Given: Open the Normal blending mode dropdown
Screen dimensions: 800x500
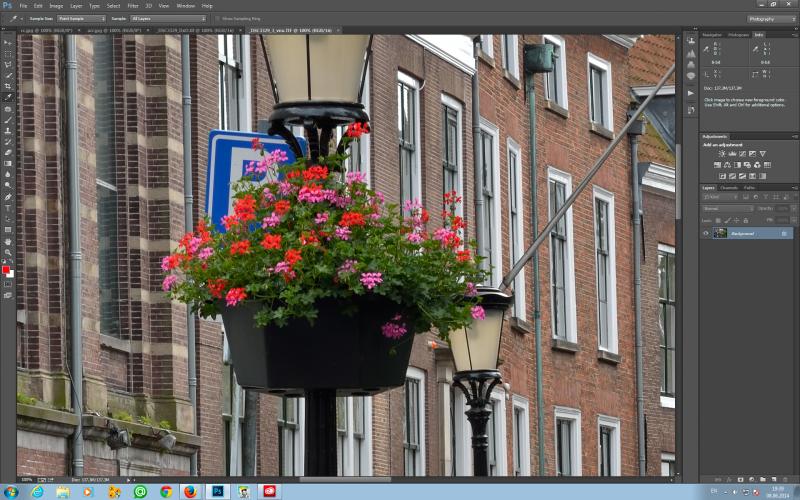Looking at the screenshot, I should tap(727, 209).
